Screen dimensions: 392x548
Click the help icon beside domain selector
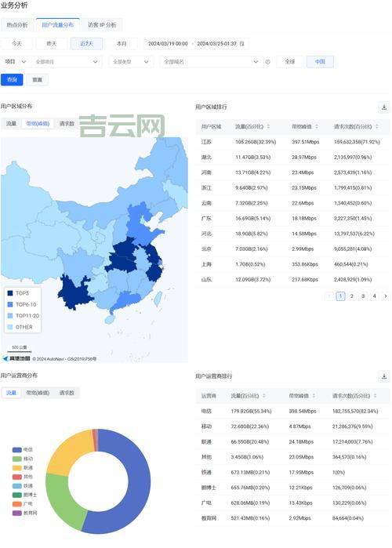(x=267, y=62)
